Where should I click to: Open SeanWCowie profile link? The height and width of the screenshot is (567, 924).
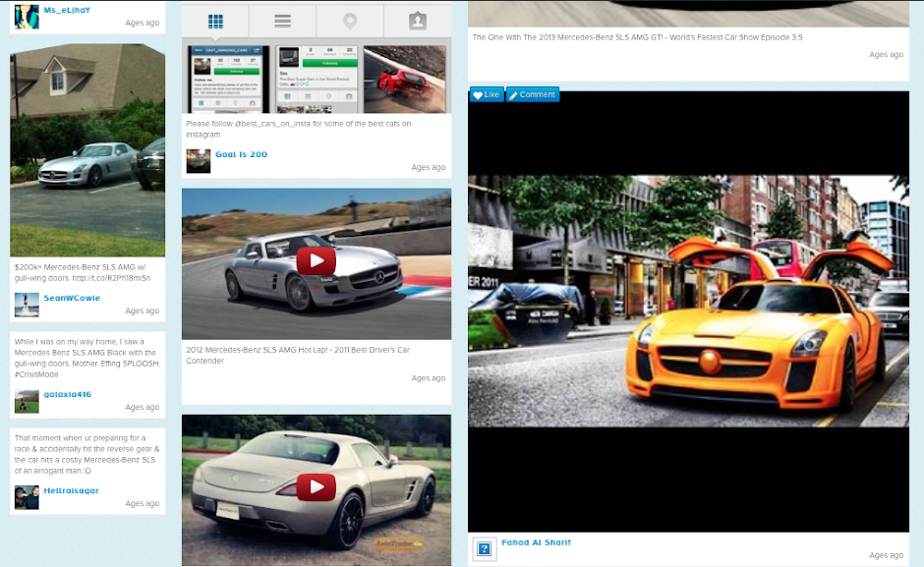click(x=72, y=298)
